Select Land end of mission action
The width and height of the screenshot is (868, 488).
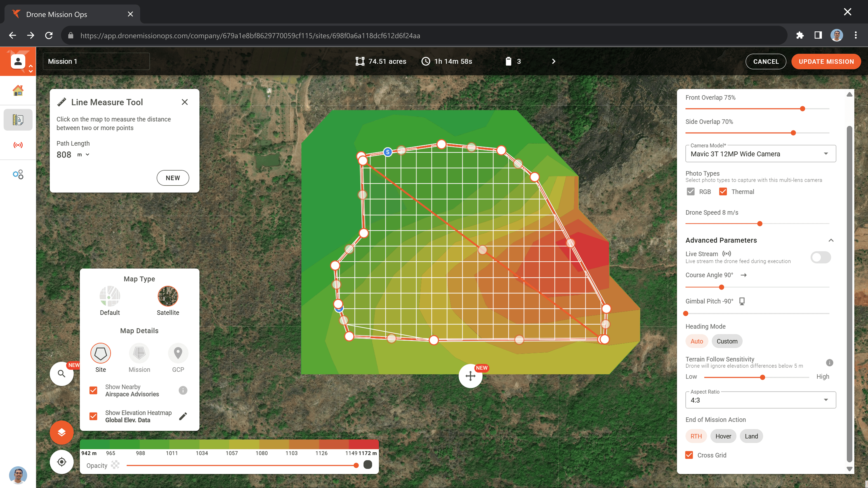[751, 436]
